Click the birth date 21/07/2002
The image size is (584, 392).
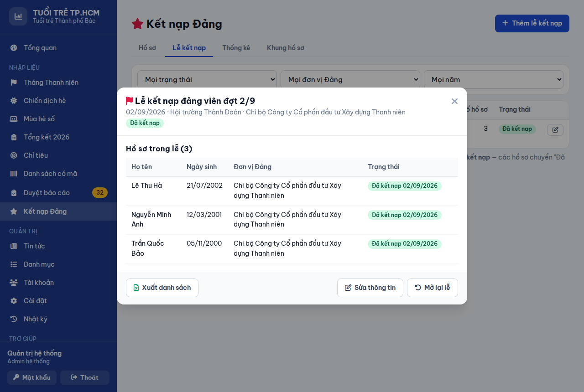(204, 186)
